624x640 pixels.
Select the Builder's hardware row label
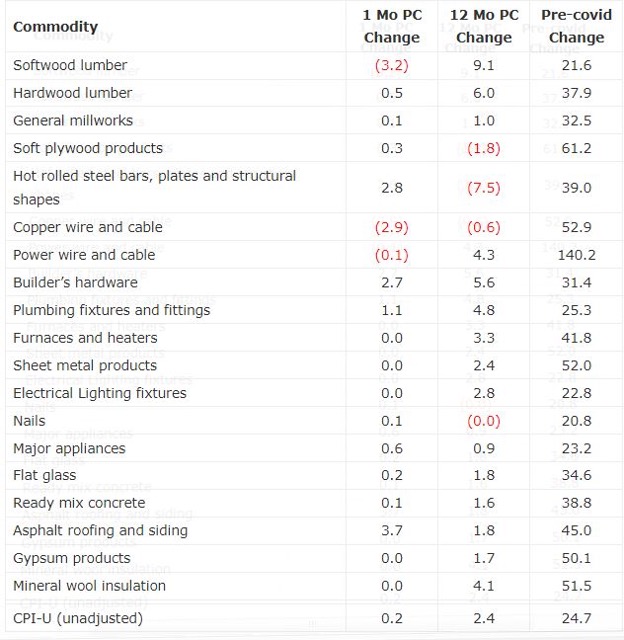click(x=75, y=282)
